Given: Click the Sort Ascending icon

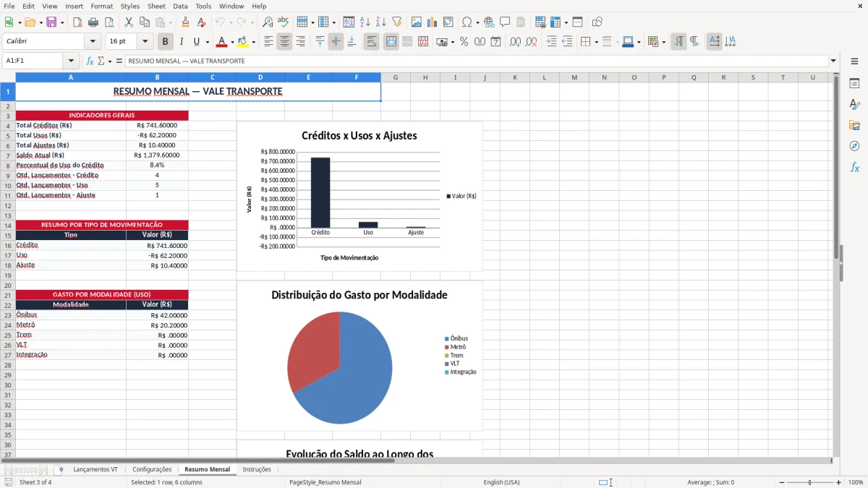Looking at the screenshot, I should tap(365, 22).
